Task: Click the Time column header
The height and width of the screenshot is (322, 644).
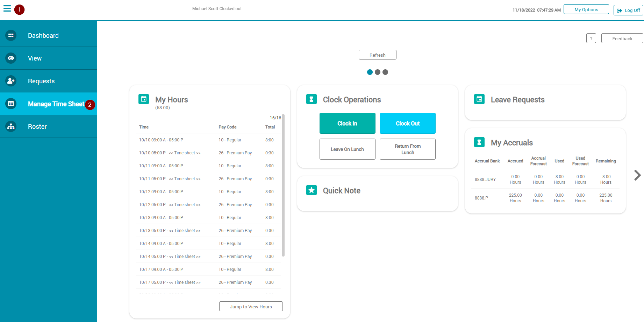Action: (x=144, y=127)
